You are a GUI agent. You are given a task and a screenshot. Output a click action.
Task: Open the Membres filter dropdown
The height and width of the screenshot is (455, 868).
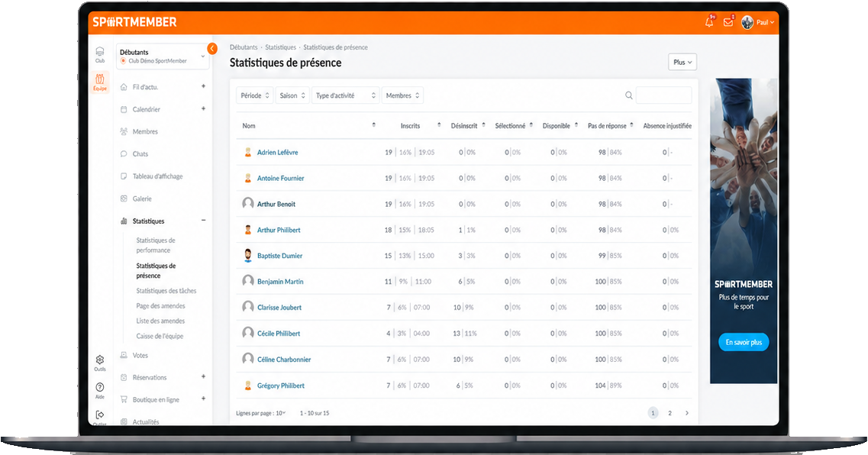coord(402,95)
